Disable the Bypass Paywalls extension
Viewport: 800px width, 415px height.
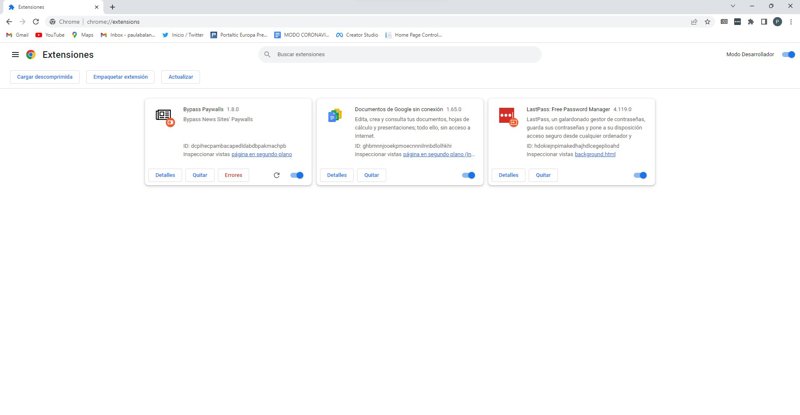[x=297, y=175]
